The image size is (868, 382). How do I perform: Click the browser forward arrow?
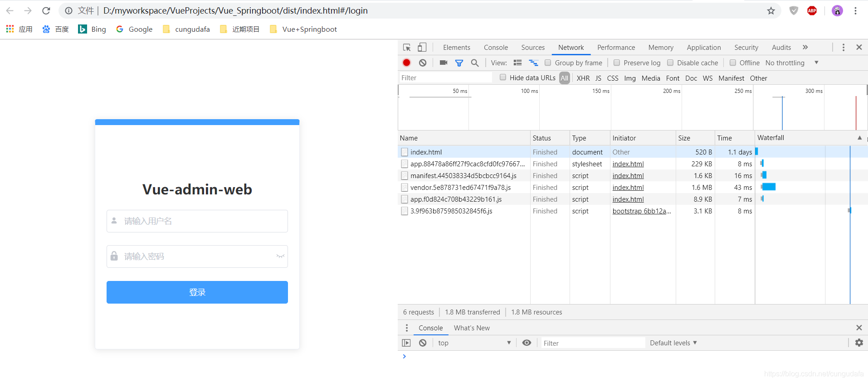28,10
